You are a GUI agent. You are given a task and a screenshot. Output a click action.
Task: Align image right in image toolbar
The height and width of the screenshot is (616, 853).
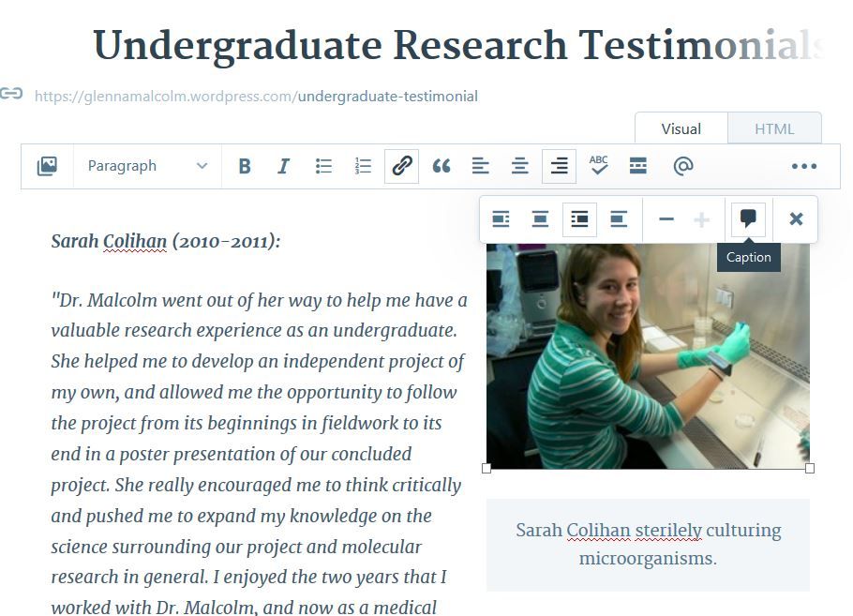[579, 219]
